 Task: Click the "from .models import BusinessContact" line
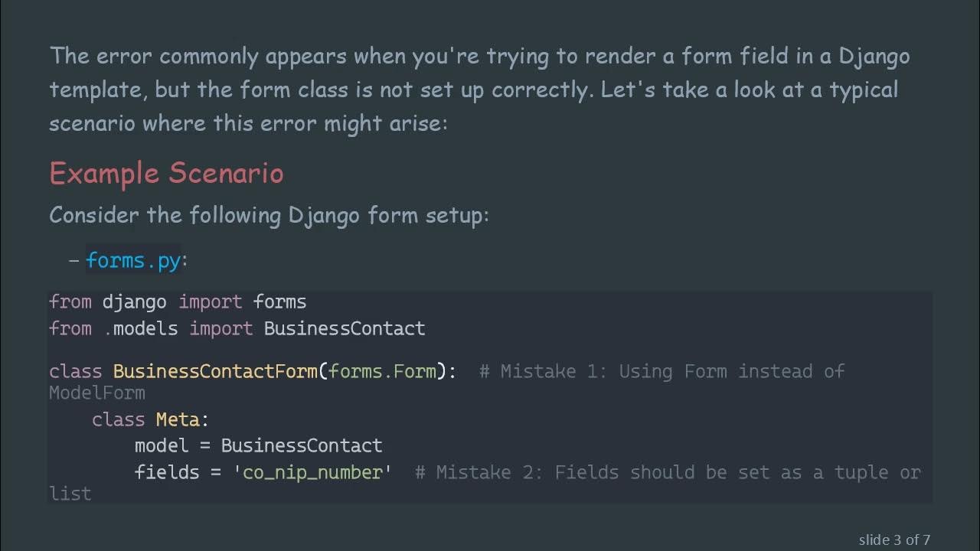click(237, 328)
